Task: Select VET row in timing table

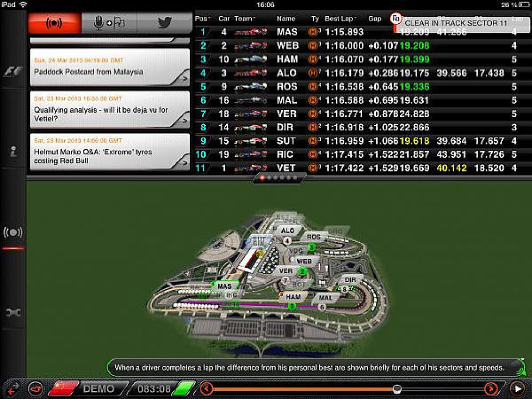Action: click(x=362, y=168)
